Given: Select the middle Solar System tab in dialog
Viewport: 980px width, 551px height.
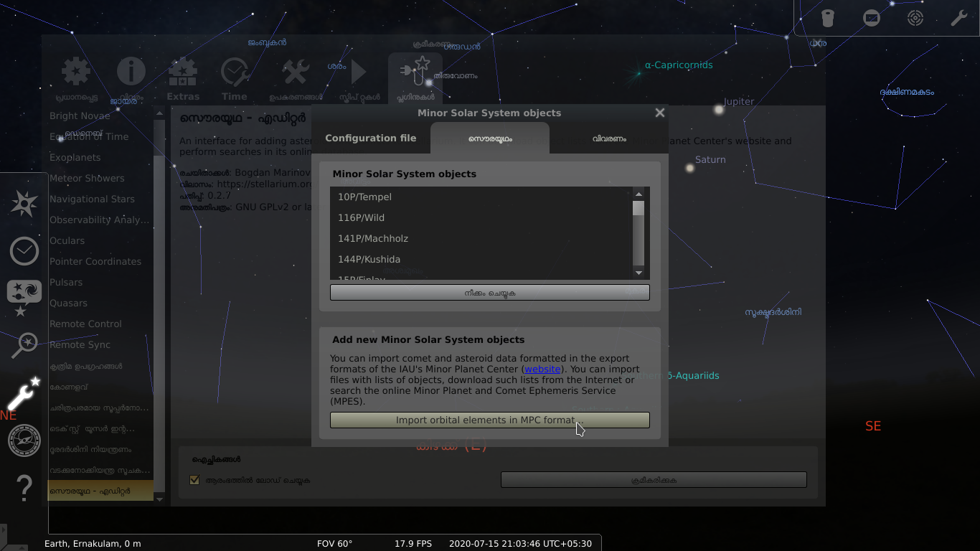Looking at the screenshot, I should click(490, 138).
